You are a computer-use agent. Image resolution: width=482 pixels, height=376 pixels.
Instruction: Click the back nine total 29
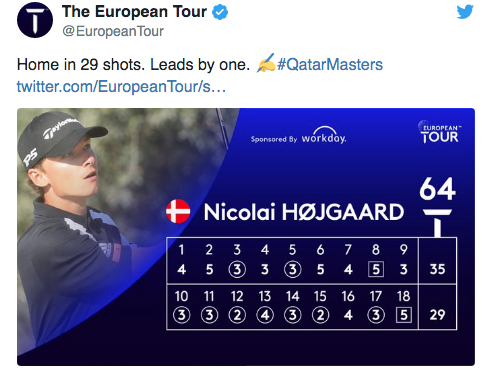click(437, 315)
